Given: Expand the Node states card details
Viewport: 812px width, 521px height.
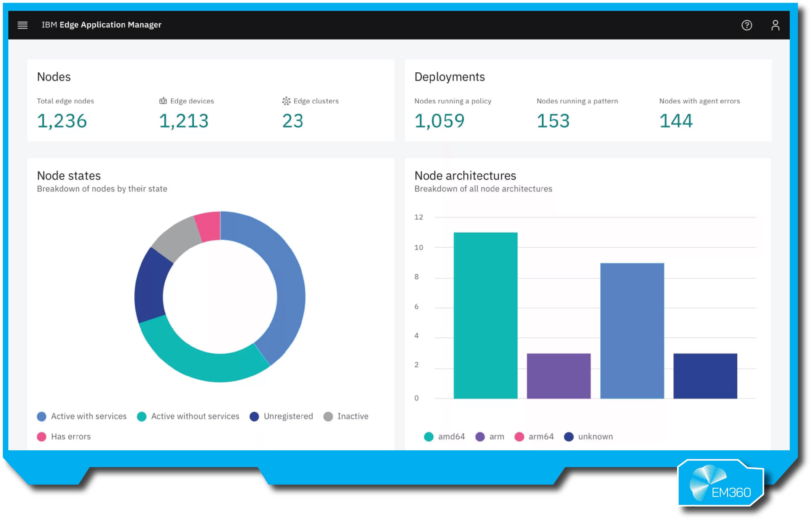Looking at the screenshot, I should (69, 176).
